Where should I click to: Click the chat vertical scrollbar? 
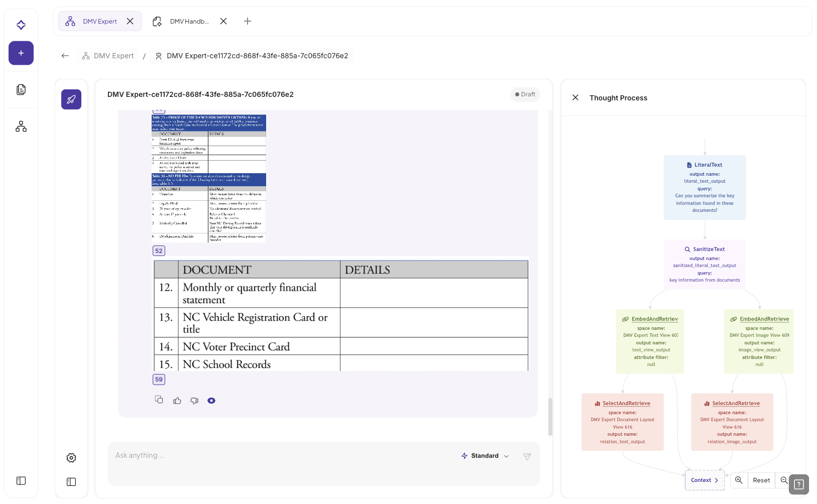pyautogui.click(x=550, y=417)
